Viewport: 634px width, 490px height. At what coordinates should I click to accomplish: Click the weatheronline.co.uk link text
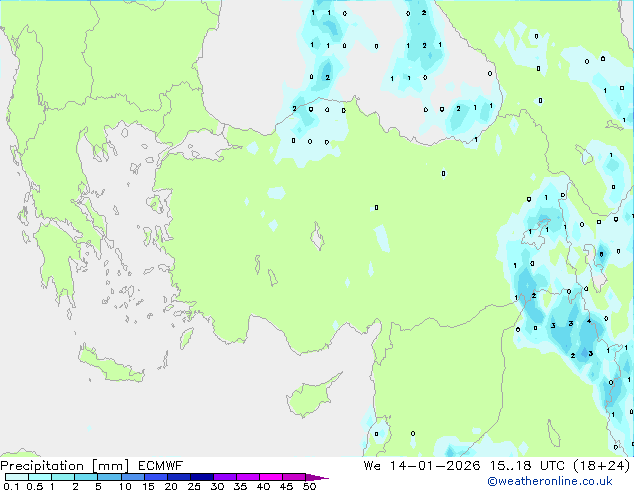550,481
